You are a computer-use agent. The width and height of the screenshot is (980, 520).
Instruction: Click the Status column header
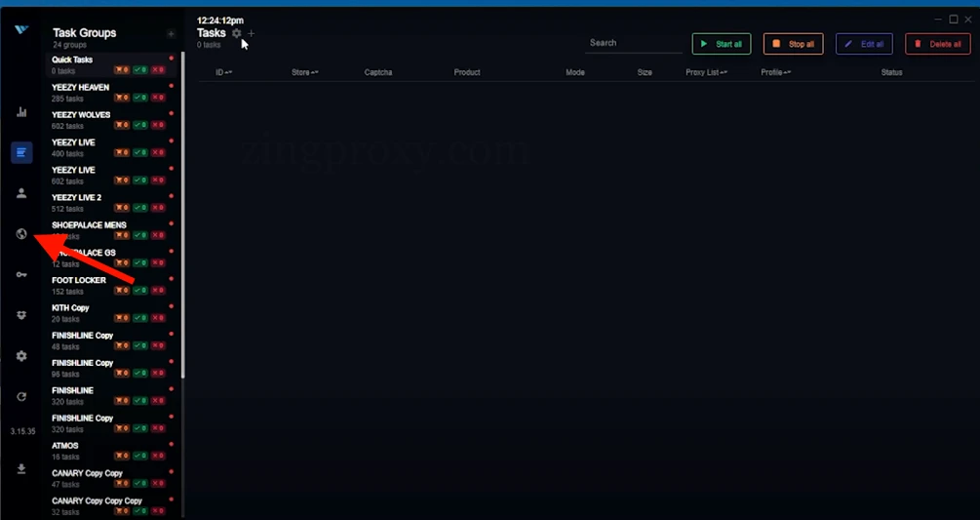tap(891, 72)
